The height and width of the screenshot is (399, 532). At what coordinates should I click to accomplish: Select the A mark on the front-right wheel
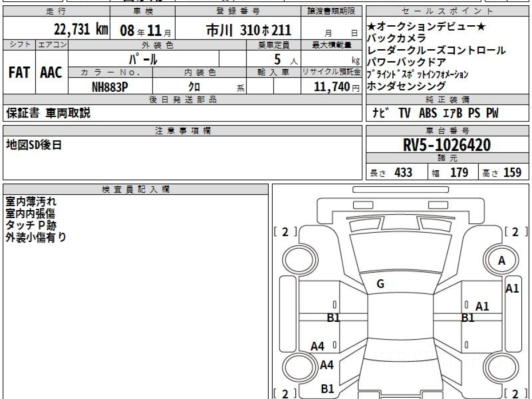[501, 261]
